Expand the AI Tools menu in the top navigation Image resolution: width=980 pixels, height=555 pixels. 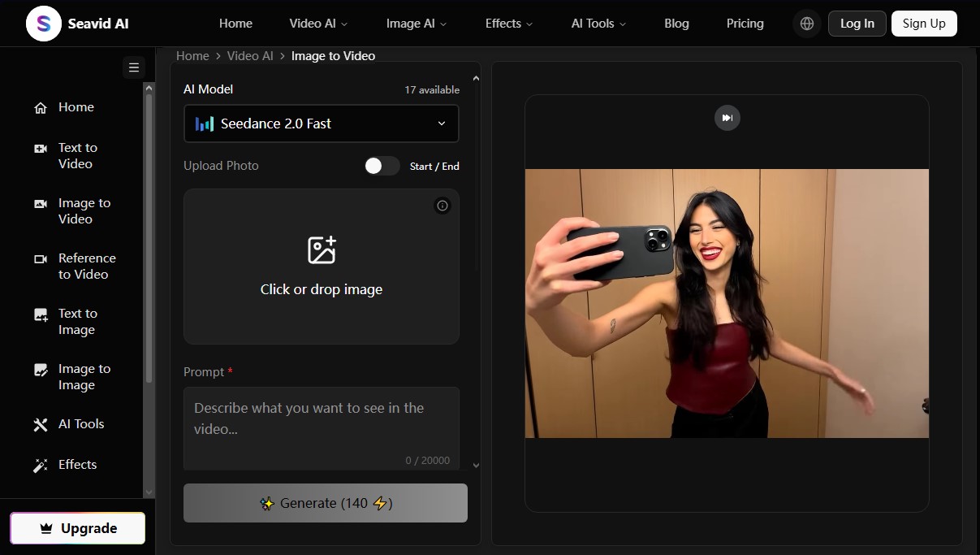[599, 24]
